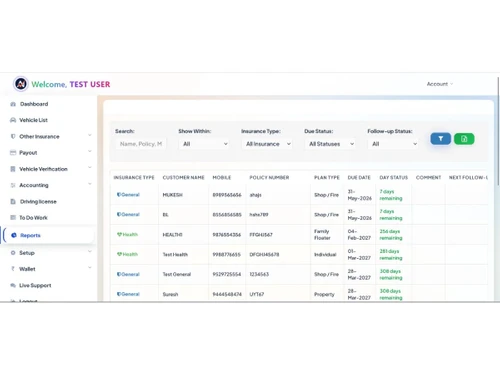Image resolution: width=500 pixels, height=375 pixels.
Task: Click the page vertical scrollbar
Action: click(x=498, y=130)
